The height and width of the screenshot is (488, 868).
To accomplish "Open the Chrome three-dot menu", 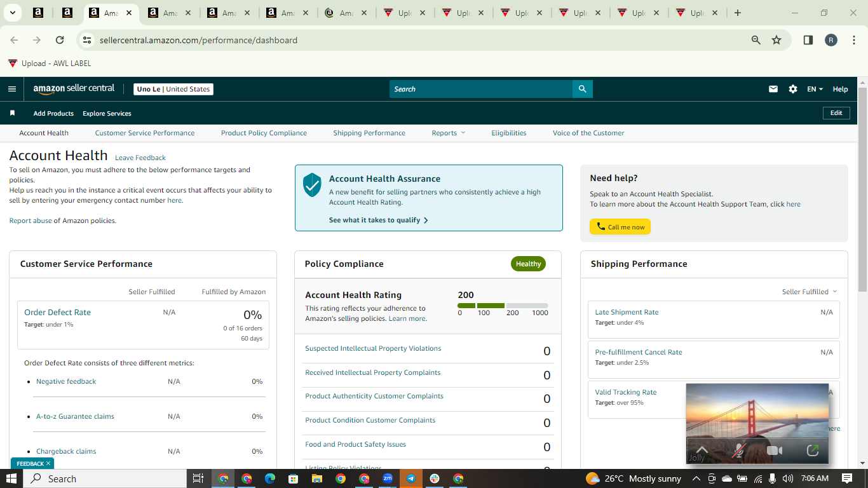I will coord(853,40).
